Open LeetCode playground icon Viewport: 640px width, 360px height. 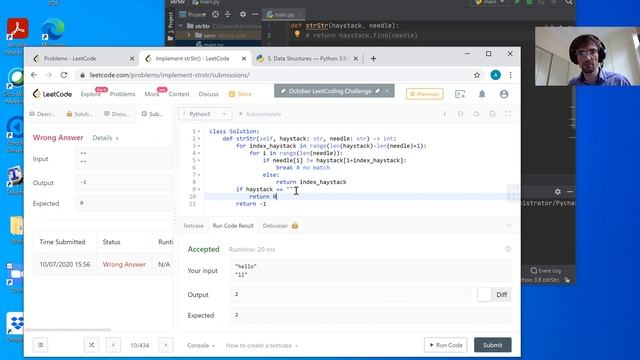point(460,94)
